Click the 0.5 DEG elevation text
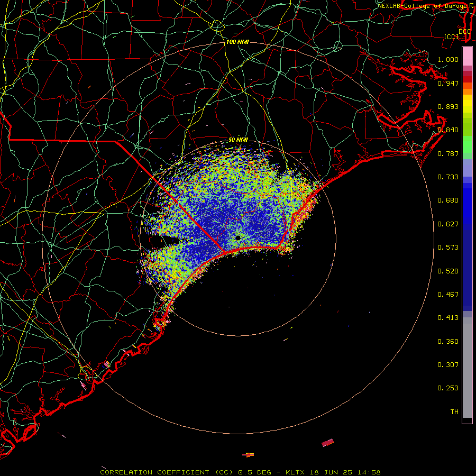 [254, 472]
